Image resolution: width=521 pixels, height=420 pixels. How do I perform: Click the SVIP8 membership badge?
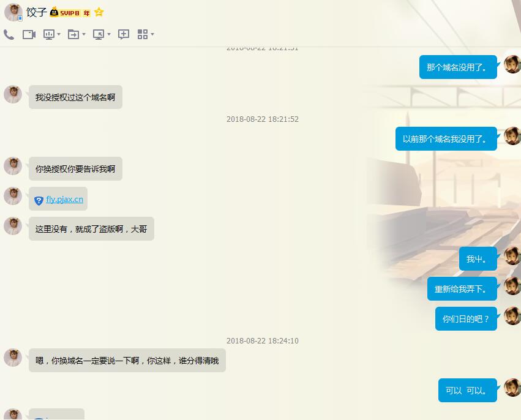[x=70, y=12]
